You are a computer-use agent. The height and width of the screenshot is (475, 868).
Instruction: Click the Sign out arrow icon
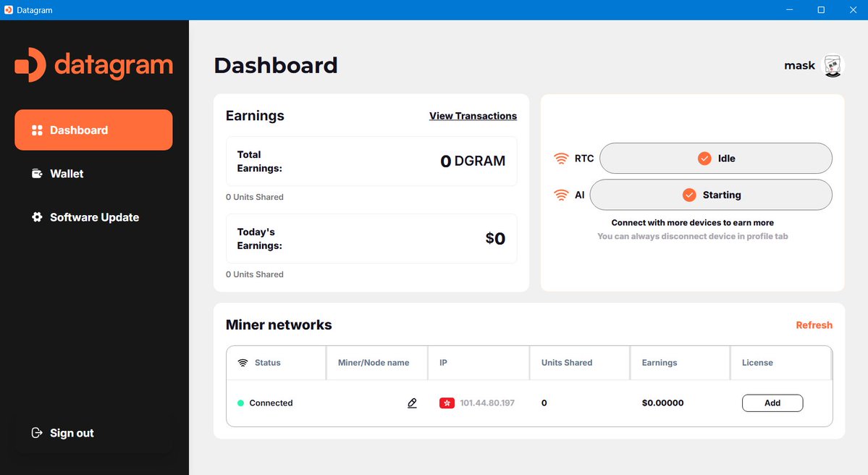click(37, 433)
